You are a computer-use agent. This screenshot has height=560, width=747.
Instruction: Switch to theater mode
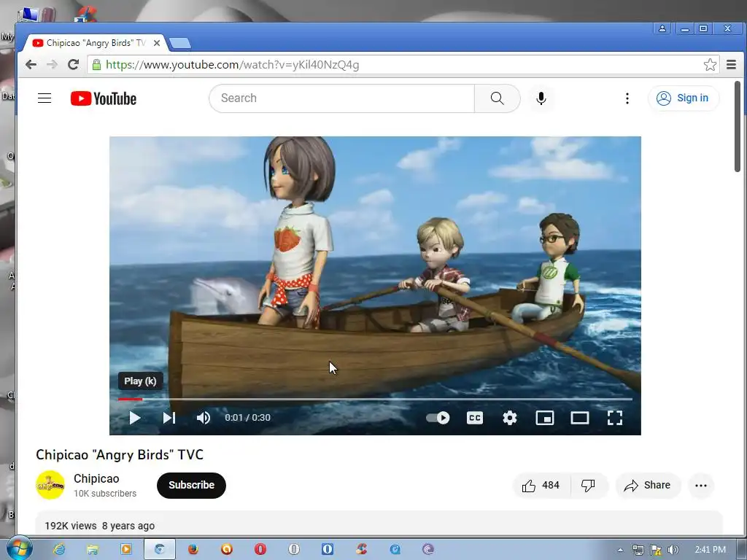580,418
